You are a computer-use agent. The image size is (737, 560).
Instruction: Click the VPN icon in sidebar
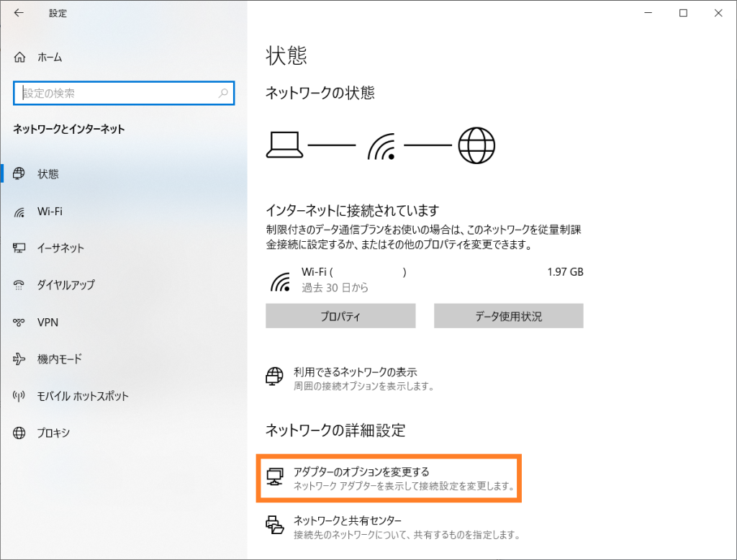coord(19,322)
